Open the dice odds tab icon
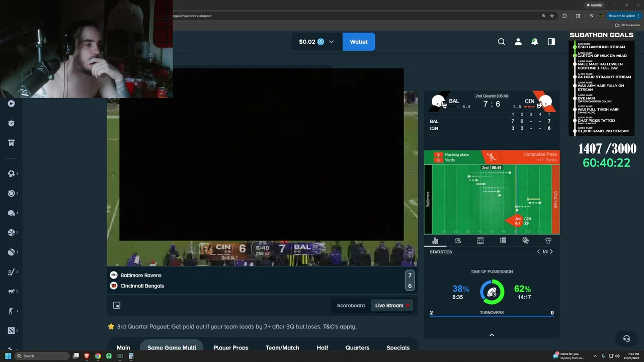The image size is (644, 362). tap(526, 241)
